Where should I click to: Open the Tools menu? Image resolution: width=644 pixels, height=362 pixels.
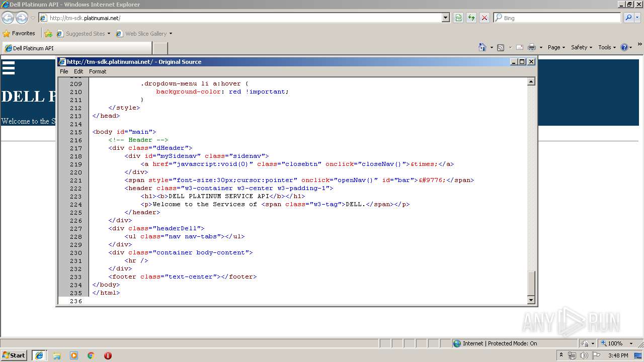coord(607,47)
